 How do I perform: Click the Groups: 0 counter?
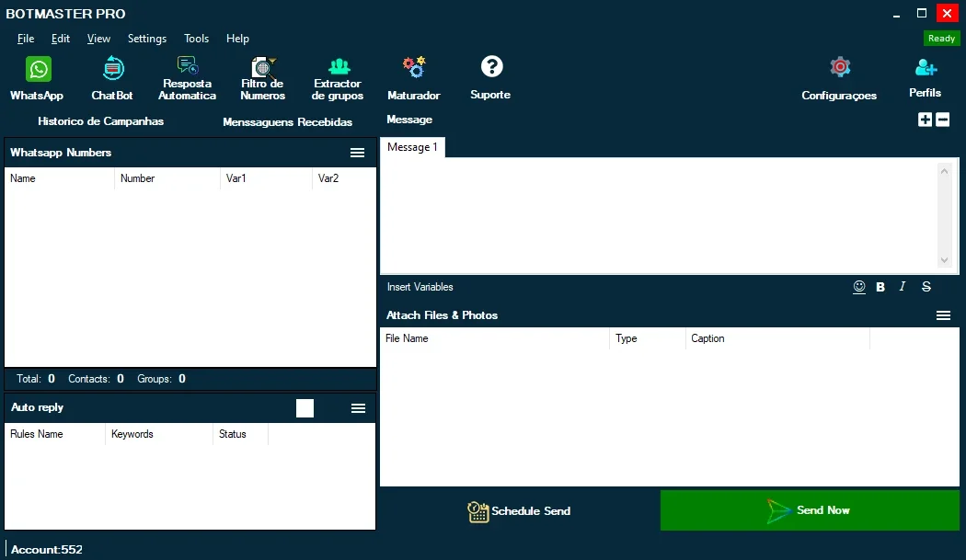161,379
